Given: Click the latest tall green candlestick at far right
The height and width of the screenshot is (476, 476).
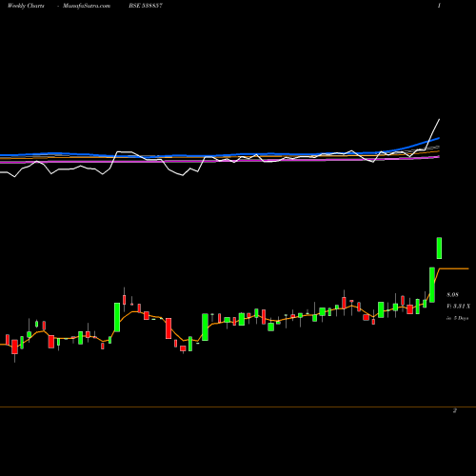Looking at the screenshot, I should tap(439, 248).
